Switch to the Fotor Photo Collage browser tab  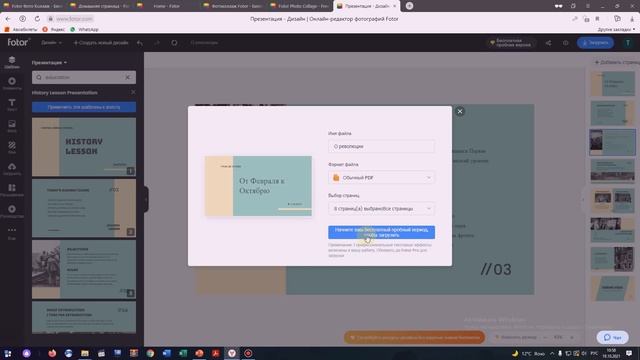click(x=300, y=6)
